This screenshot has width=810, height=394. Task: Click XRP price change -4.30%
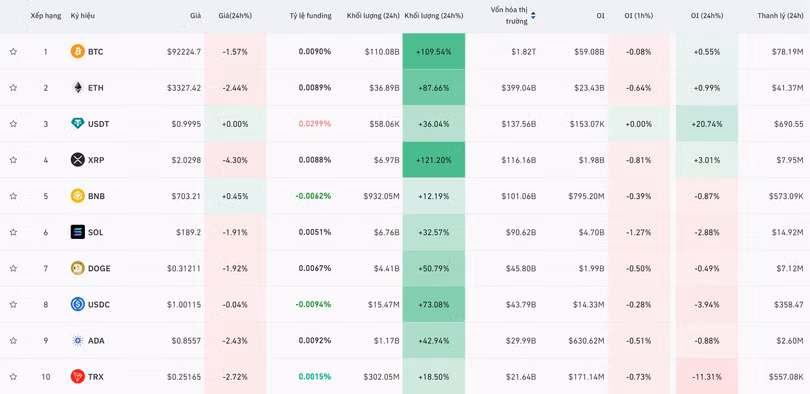pyautogui.click(x=236, y=160)
